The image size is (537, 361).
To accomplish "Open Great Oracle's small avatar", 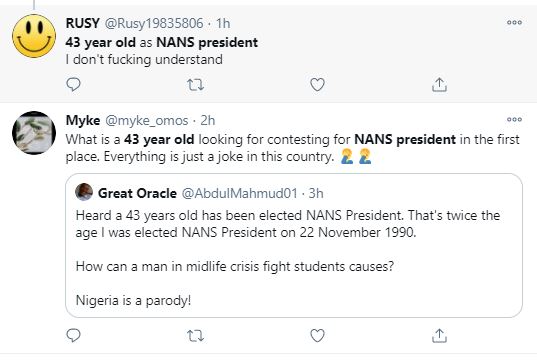I will point(84,192).
